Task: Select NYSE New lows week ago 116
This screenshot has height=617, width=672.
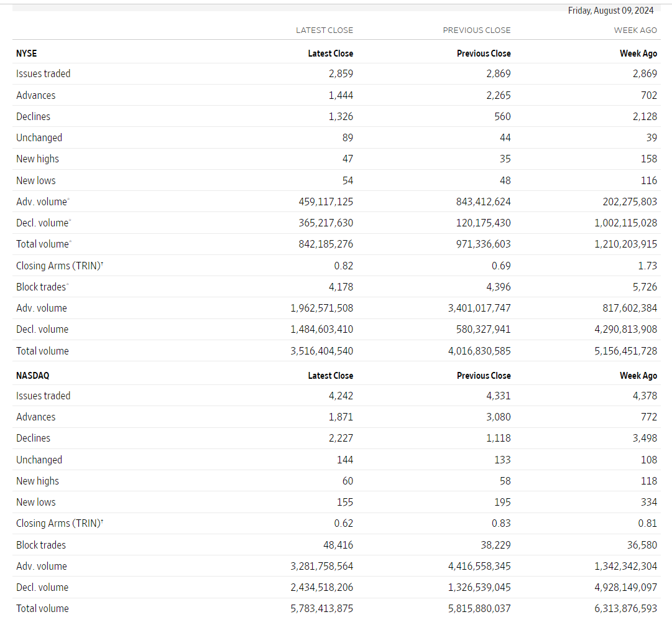Action: (x=649, y=180)
